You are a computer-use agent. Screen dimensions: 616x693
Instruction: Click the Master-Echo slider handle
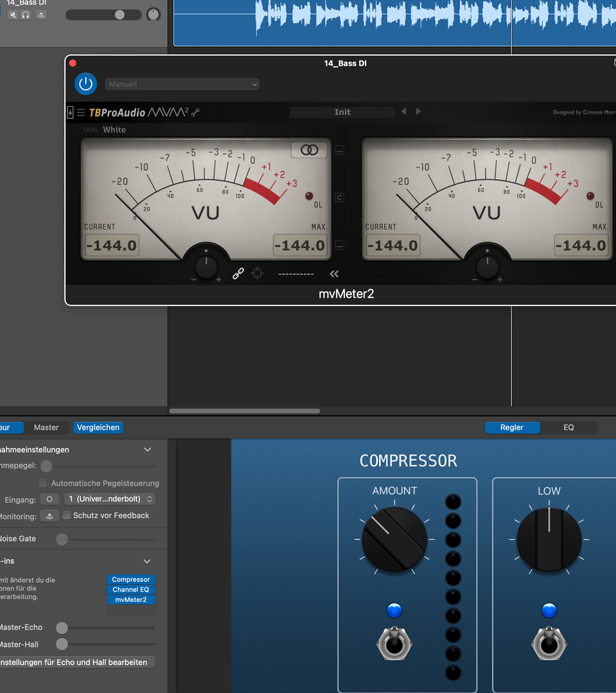tap(62, 627)
